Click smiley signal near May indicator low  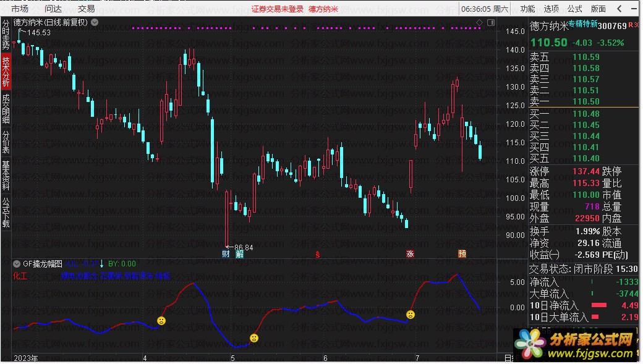pyautogui.click(x=254, y=338)
